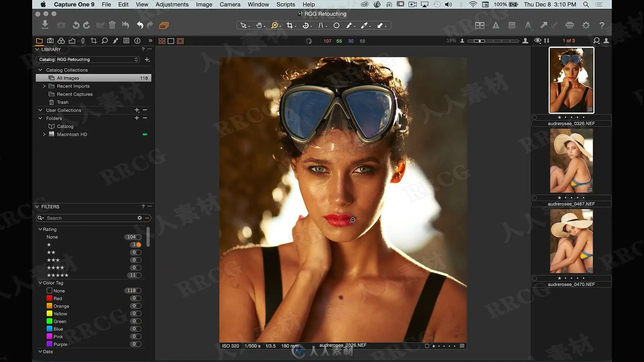Click the Print icon in the toolbar
The width and height of the screenshot is (644, 362).
tap(570, 25)
